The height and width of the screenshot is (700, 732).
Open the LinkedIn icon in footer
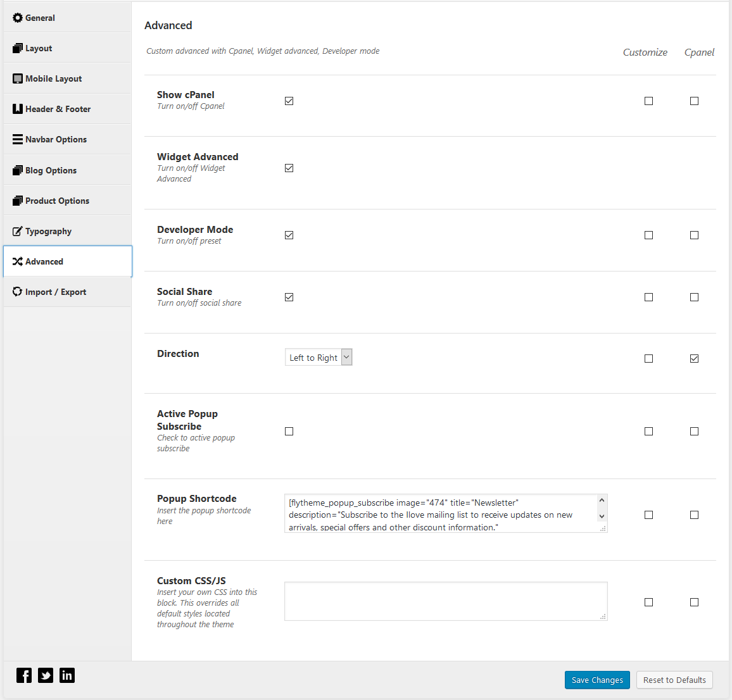pos(66,675)
